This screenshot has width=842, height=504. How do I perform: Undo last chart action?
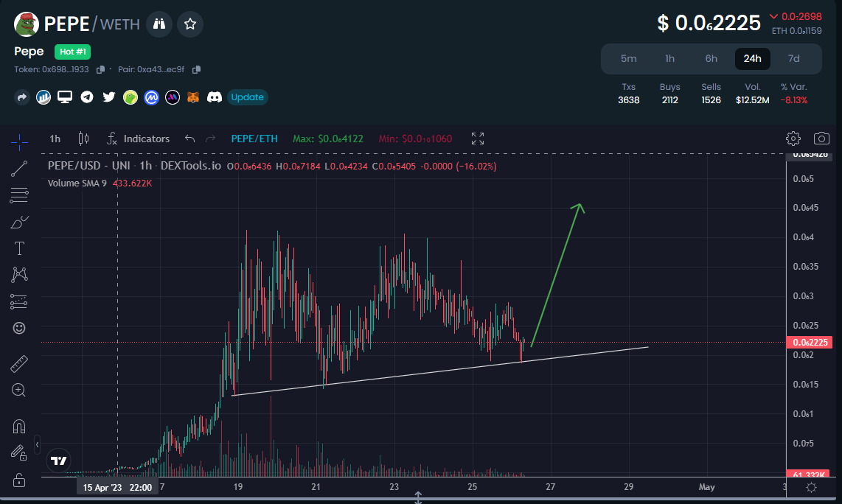point(189,139)
